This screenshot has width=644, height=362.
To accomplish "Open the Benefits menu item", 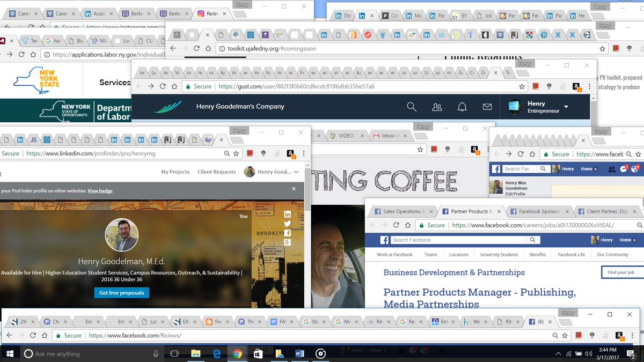I will click(x=538, y=255).
